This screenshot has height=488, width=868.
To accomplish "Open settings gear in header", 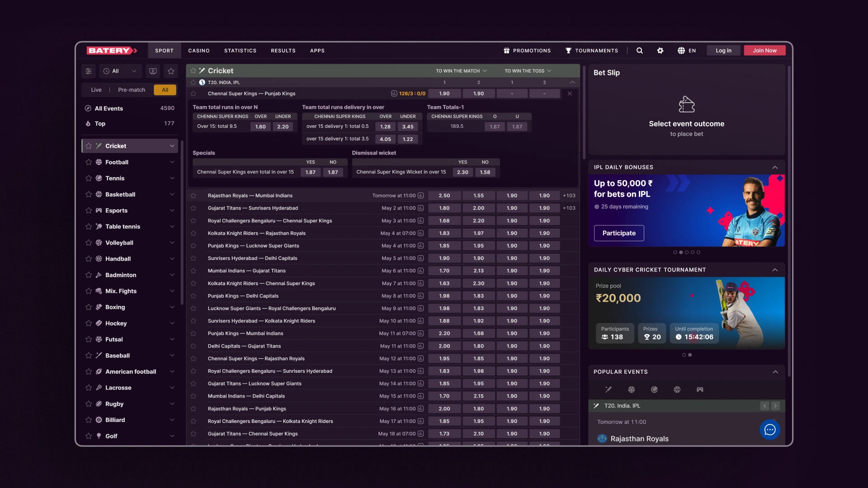I will click(x=660, y=51).
